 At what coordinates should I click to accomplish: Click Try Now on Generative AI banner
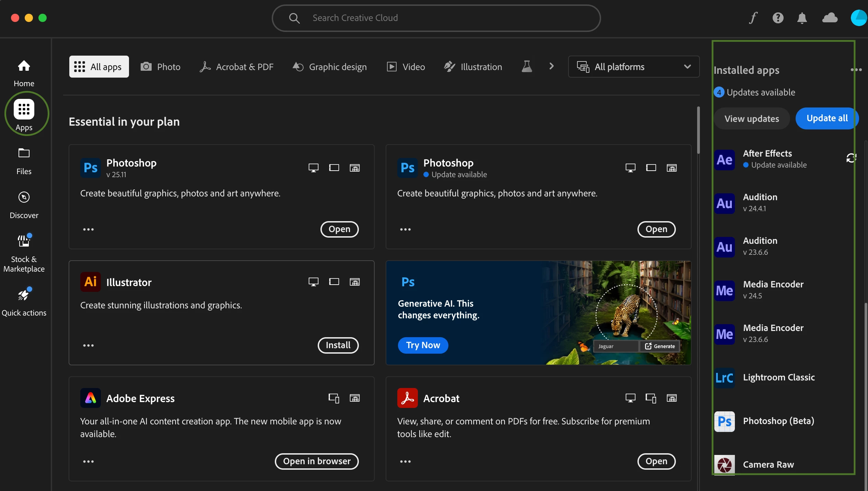(423, 345)
